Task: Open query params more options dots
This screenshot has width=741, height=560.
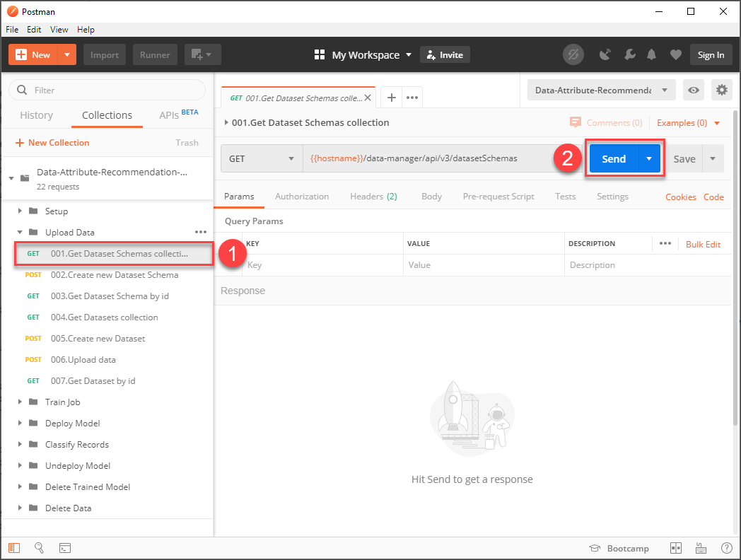Action: click(665, 243)
